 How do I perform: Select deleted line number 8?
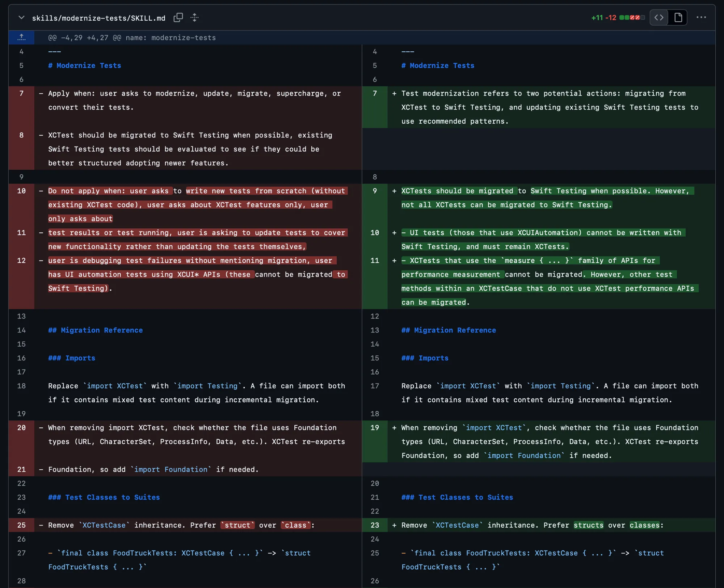(x=21, y=135)
